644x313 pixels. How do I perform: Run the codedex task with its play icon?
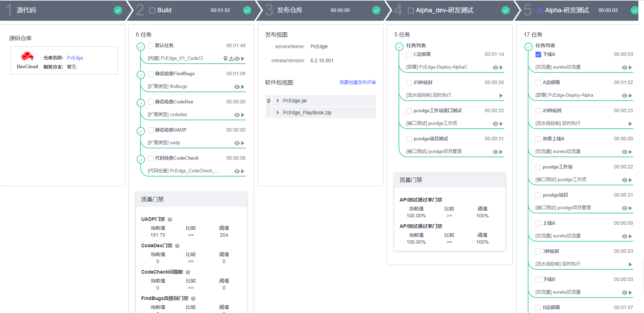[x=243, y=115]
